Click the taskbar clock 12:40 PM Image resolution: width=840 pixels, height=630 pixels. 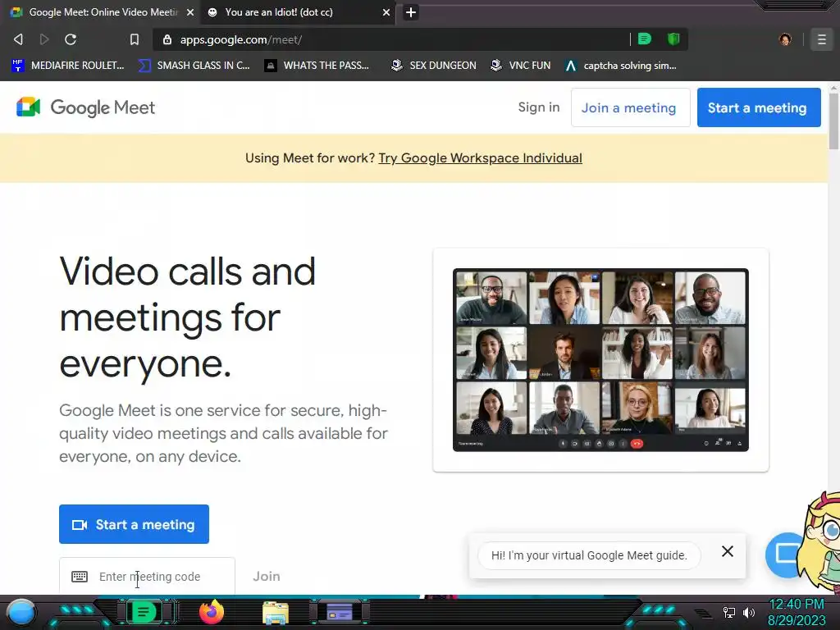coord(797,605)
